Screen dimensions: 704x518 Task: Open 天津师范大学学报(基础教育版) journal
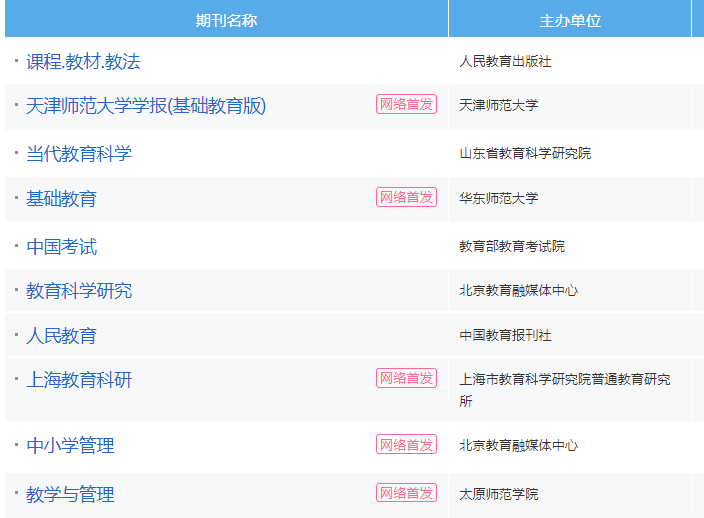[146, 106]
